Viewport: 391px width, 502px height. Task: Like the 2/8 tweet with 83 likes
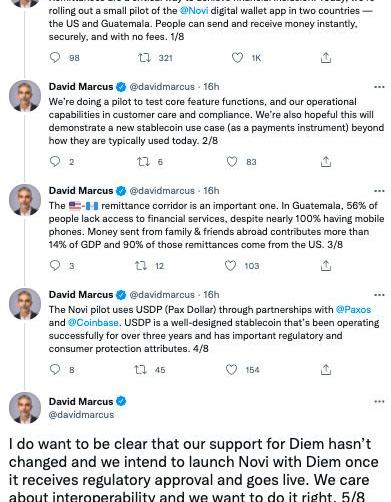[232, 162]
